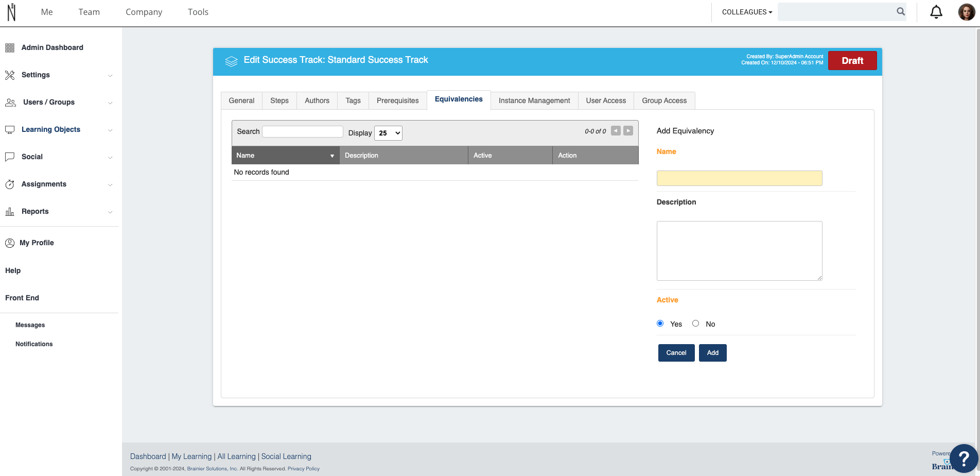Click the magnifier search icon in header
Screen dimensions: 980x476
pos(901,11)
